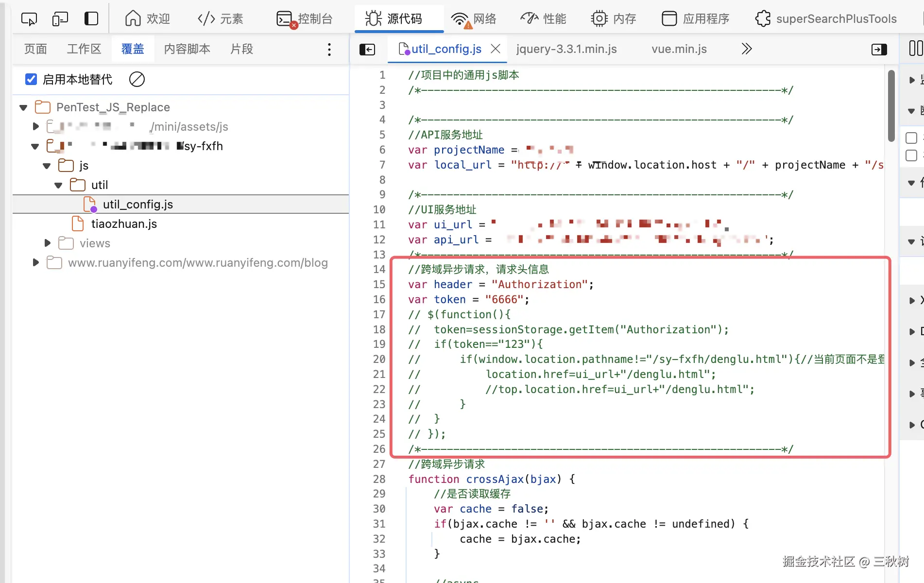Hide the navigator sidebar pane
This screenshot has width=924, height=583.
(367, 49)
